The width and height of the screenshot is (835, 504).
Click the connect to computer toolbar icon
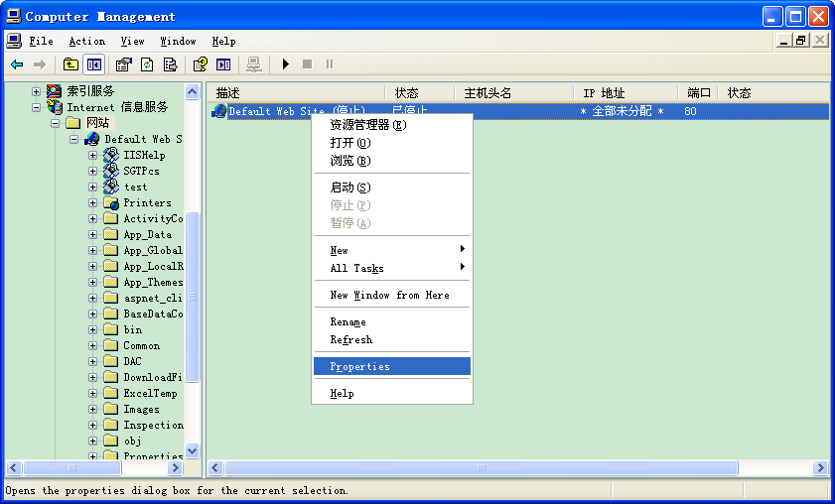[254, 64]
